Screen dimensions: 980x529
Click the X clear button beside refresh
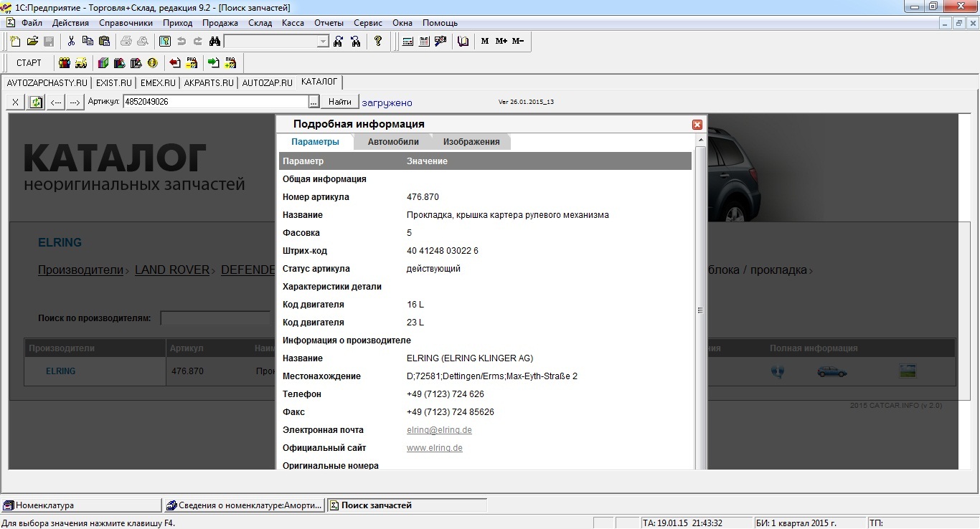coord(16,103)
